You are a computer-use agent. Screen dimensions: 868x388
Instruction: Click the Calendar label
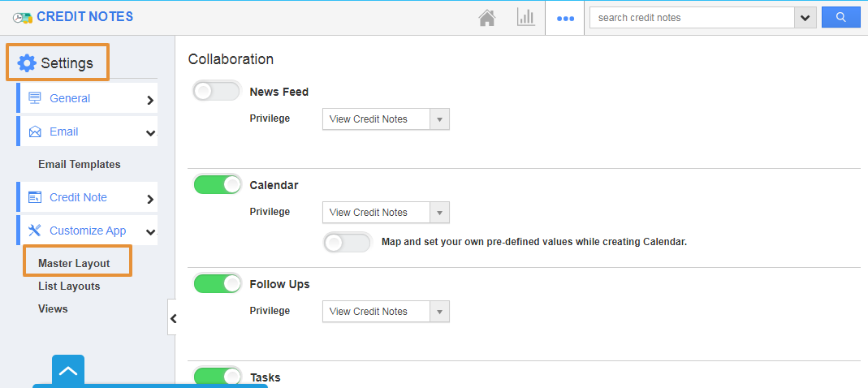point(274,185)
